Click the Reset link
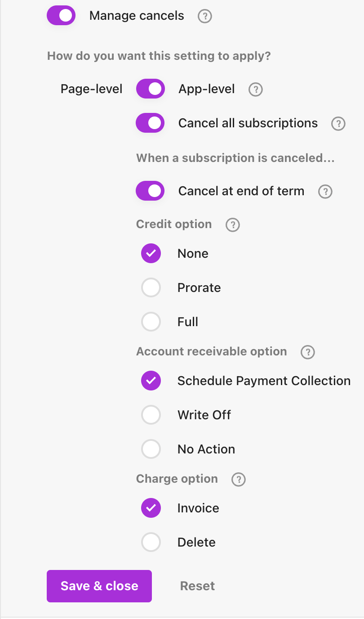 tap(197, 586)
